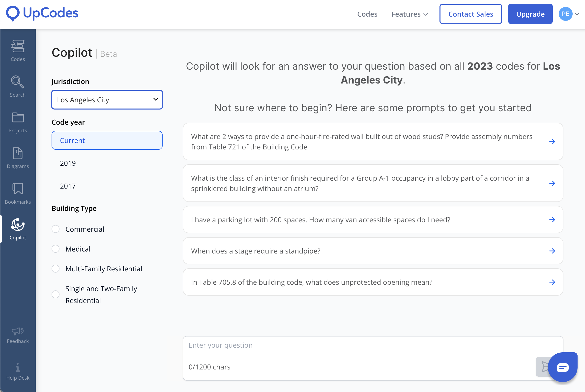The width and height of the screenshot is (585, 392).
Task: Open the chat support bubble
Action: [563, 367]
